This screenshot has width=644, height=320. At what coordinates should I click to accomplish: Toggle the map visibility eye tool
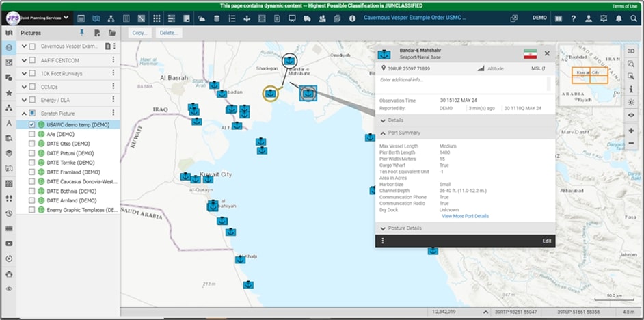(x=631, y=115)
